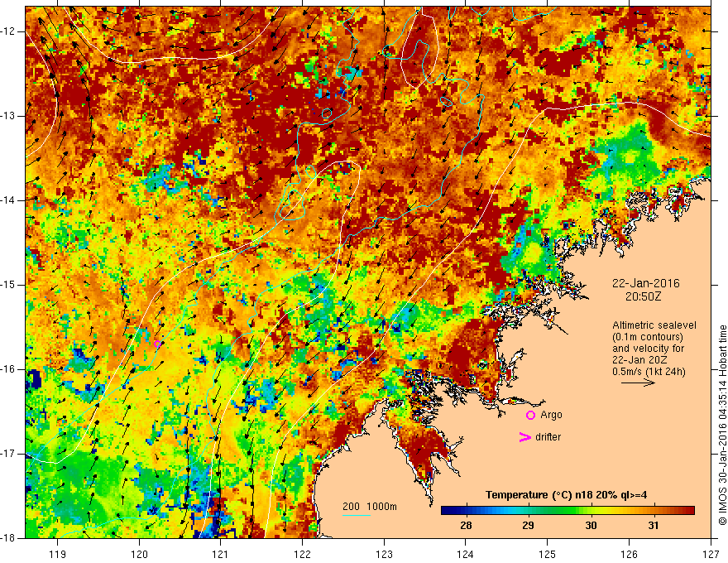The height and width of the screenshot is (563, 728).
Task: Click the 'Argo' legend label
Action: 551,415
